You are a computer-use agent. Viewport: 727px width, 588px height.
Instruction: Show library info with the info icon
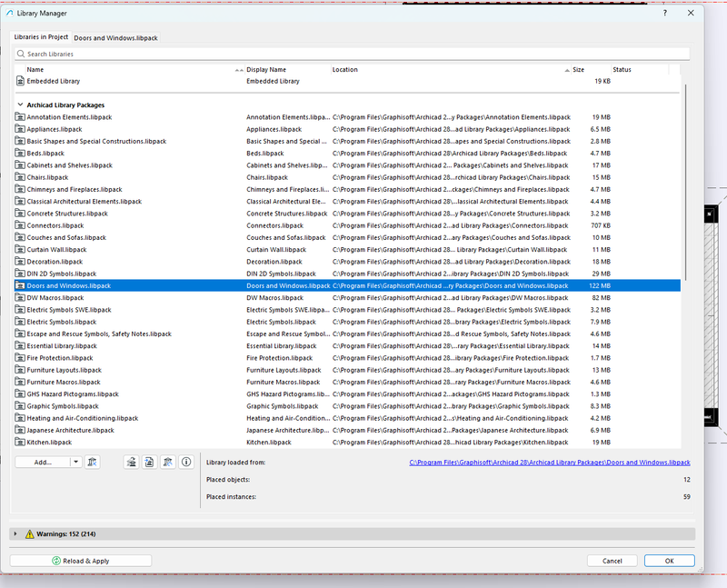pyautogui.click(x=186, y=462)
